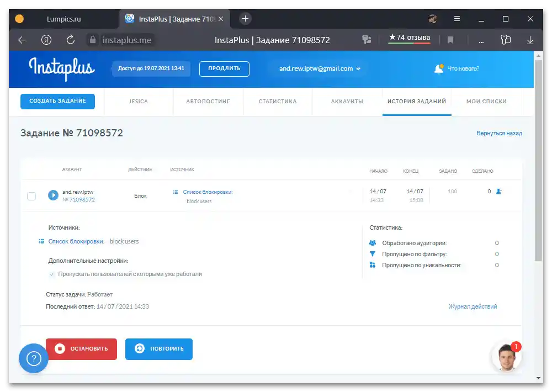Click the Instaplus logo
The height and width of the screenshot is (392, 552).
62,68
